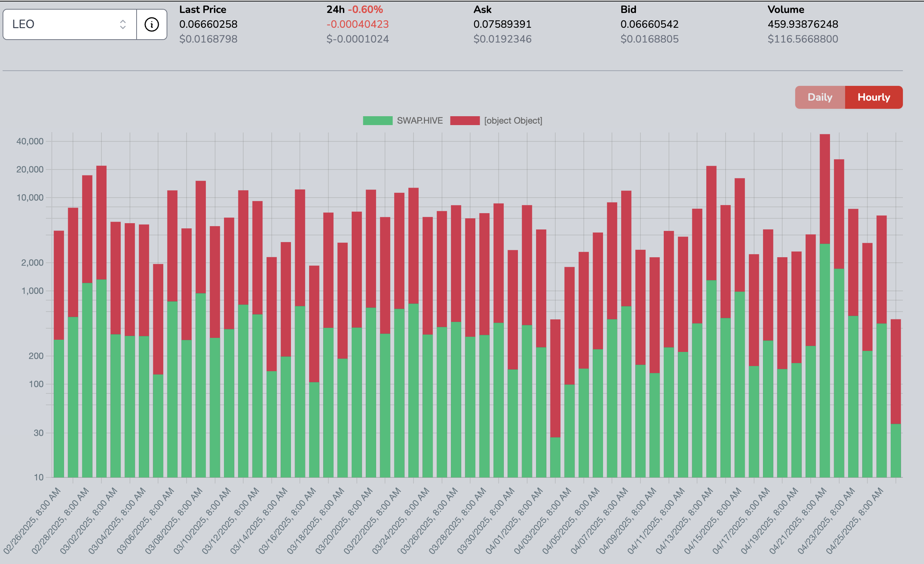Click the Ask heading
Viewport: 924px width, 564px height.
pos(482,9)
